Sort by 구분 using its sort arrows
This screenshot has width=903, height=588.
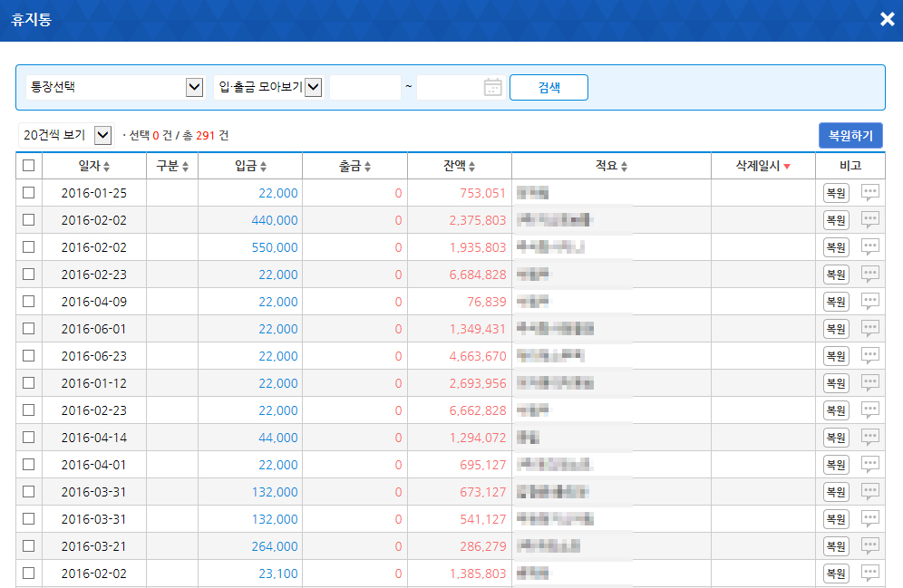[186, 167]
